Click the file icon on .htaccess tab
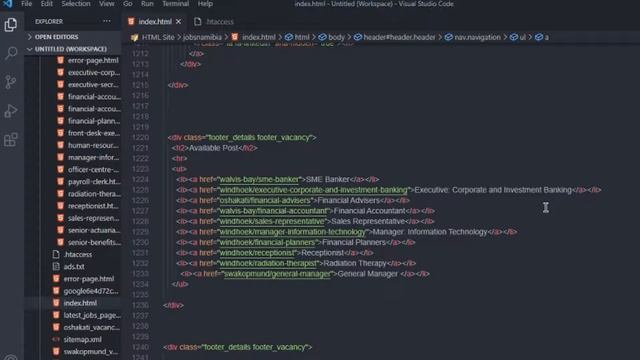The height and width of the screenshot is (360, 640). (x=198, y=22)
